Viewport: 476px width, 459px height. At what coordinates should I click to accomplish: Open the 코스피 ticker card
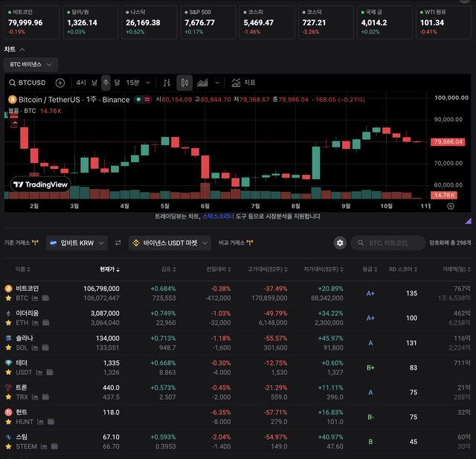(x=267, y=22)
